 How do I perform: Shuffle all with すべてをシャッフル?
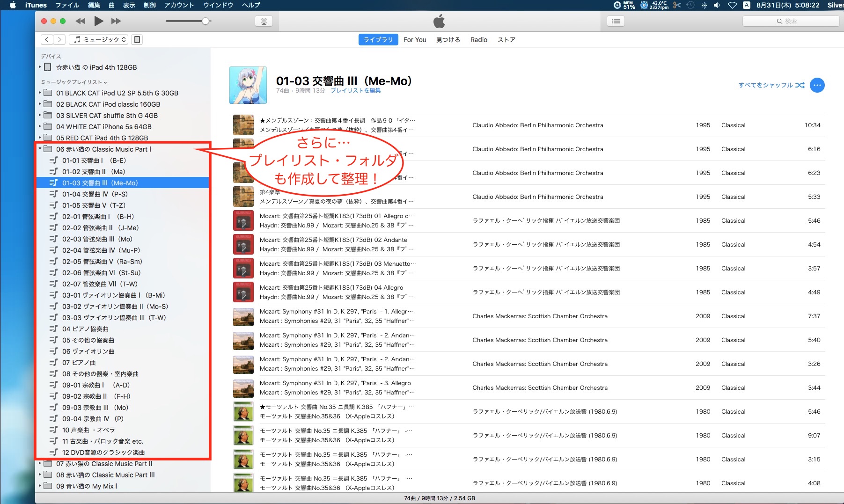[771, 85]
